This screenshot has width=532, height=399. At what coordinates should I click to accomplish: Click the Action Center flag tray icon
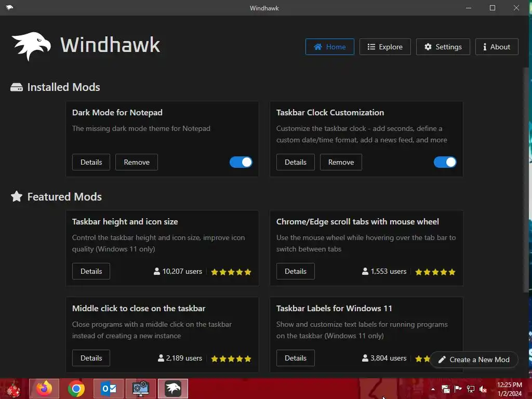(458, 389)
